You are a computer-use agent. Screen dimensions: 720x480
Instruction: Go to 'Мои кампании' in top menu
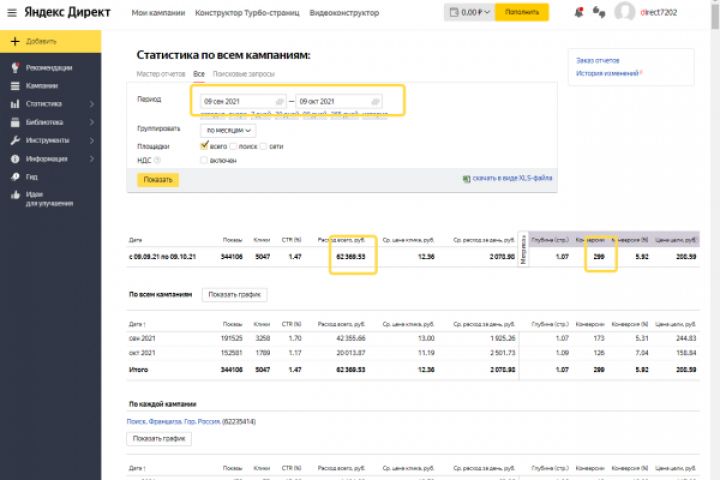[x=157, y=13]
